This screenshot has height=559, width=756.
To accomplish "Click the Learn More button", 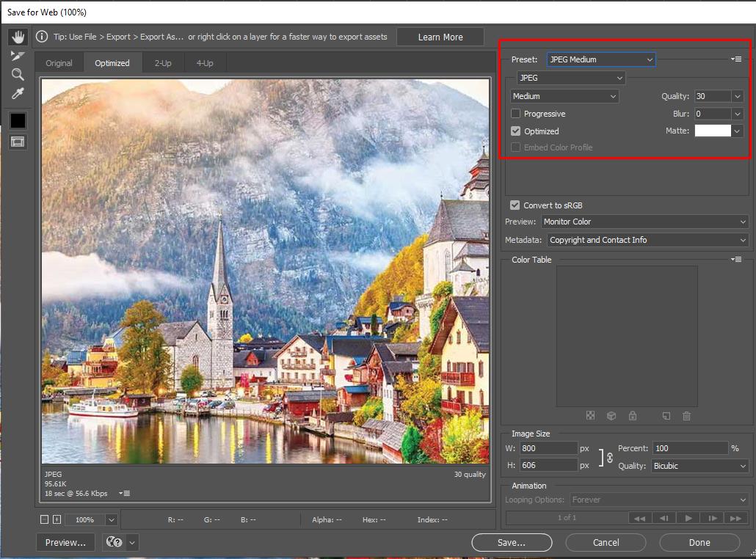I will tap(440, 36).
